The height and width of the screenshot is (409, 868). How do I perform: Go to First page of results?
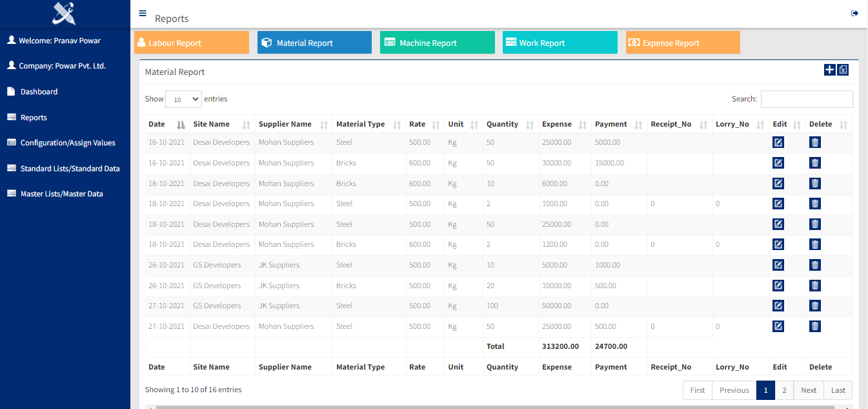[x=698, y=390]
